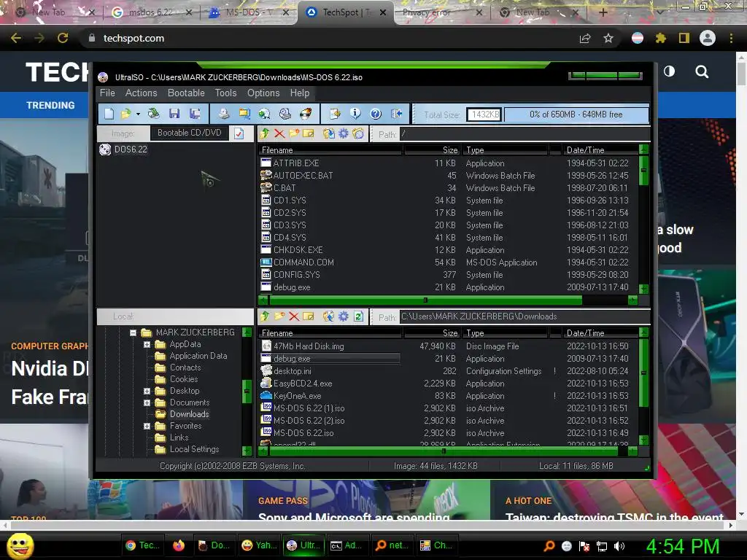Click the Convert toolbar icon

coord(244,114)
